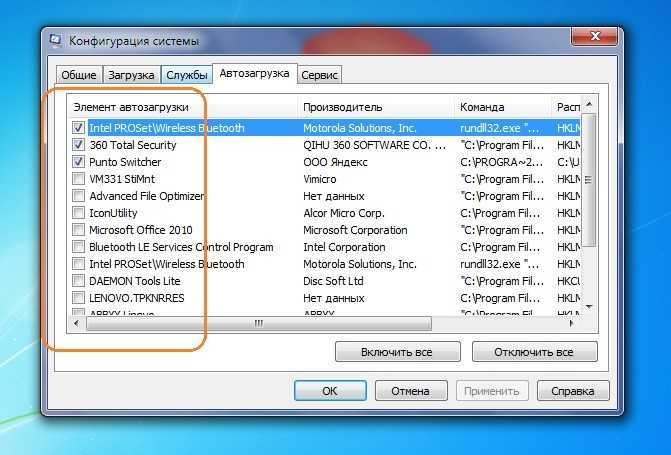Click the Применить button

pos(492,391)
